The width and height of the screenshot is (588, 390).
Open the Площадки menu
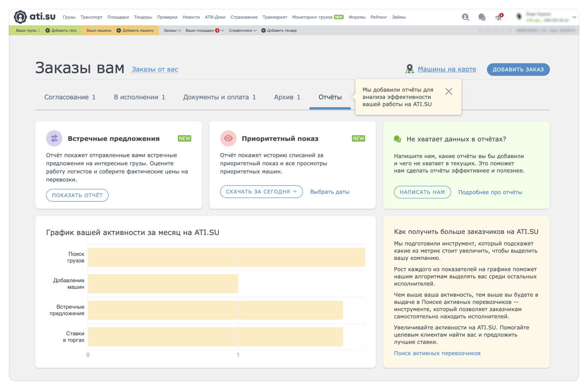[118, 17]
